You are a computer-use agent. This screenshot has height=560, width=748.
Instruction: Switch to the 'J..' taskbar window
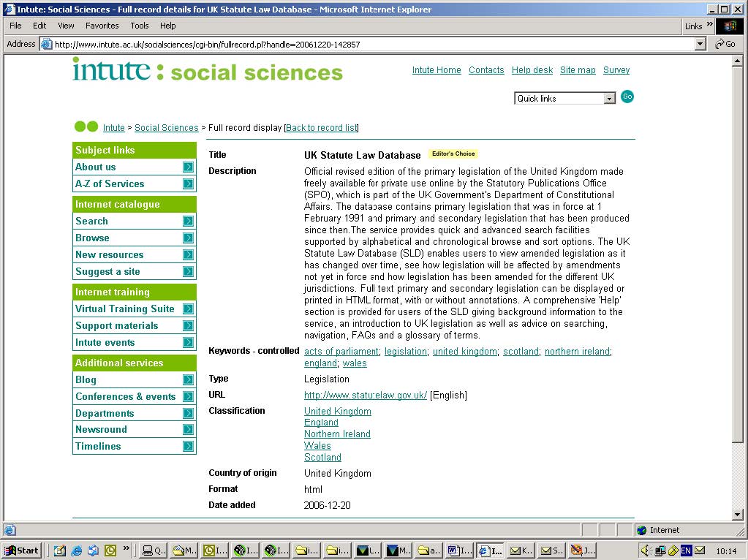click(x=582, y=550)
